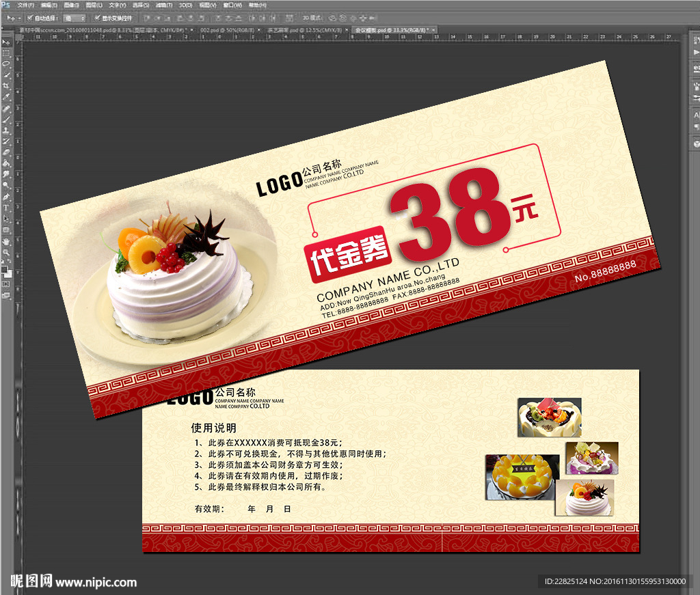This screenshot has width=700, height=595.
Task: Distribute right edges in options bar
Action: tap(273, 18)
